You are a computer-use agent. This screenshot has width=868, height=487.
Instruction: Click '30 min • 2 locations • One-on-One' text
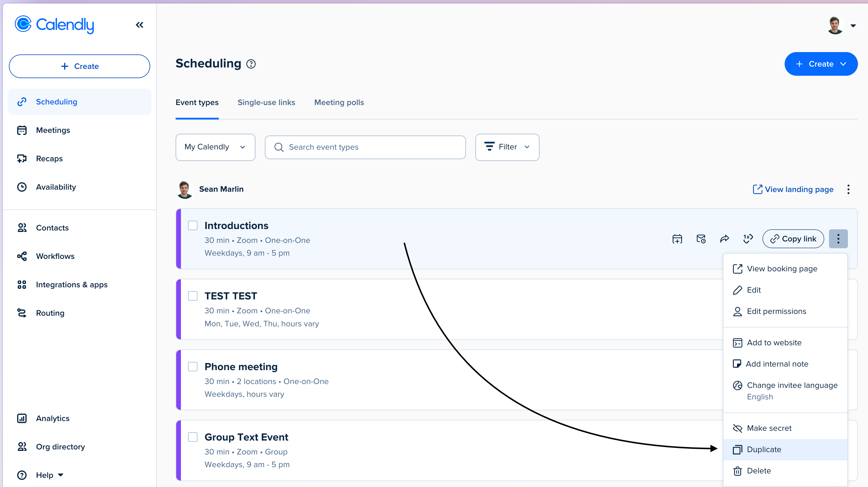coord(267,381)
